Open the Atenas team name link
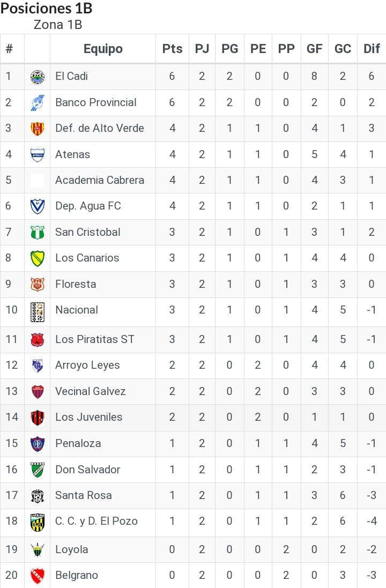386x588 pixels. click(x=72, y=154)
